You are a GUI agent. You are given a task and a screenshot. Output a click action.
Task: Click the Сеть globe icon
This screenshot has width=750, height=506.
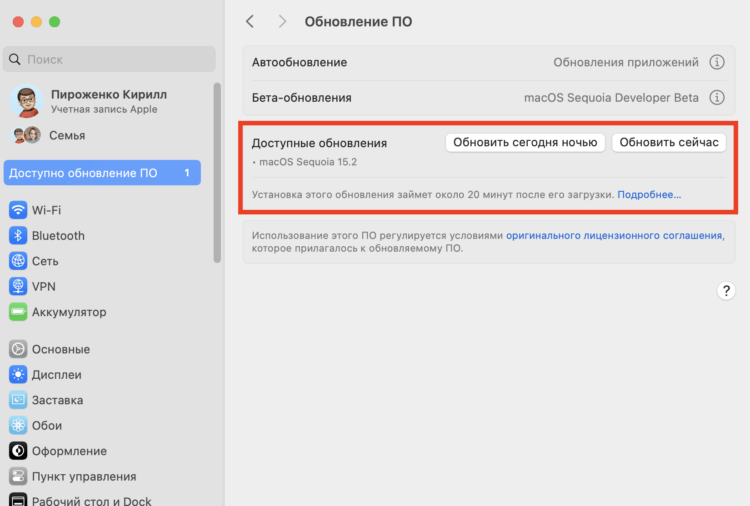coord(18,261)
